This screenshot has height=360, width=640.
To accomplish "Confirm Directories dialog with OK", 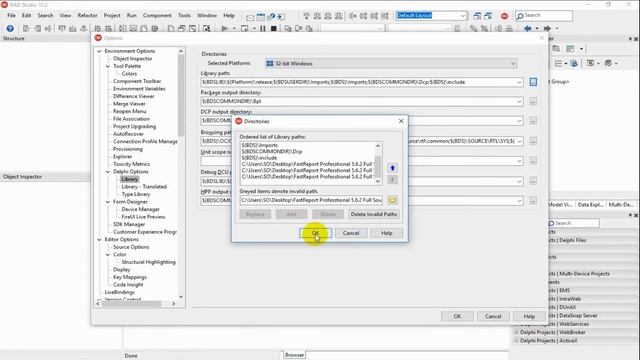I will [316, 233].
